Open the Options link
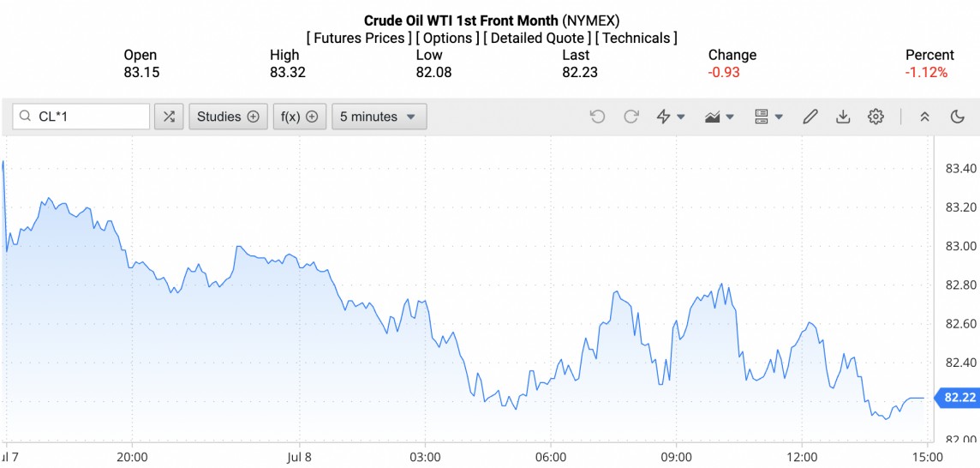This screenshot has height=468, width=980. (x=447, y=38)
